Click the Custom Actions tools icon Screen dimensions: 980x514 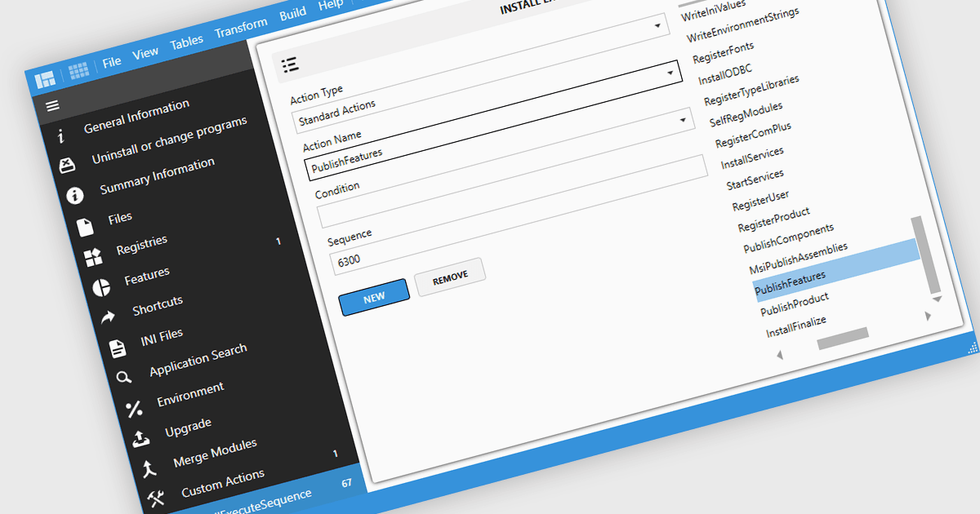[156, 498]
